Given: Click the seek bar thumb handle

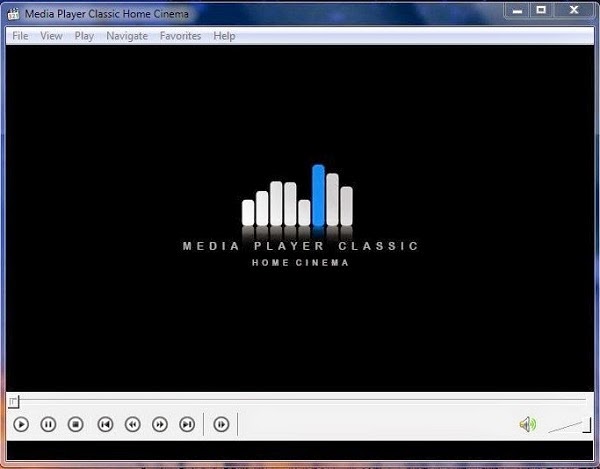Looking at the screenshot, I should tap(13, 402).
